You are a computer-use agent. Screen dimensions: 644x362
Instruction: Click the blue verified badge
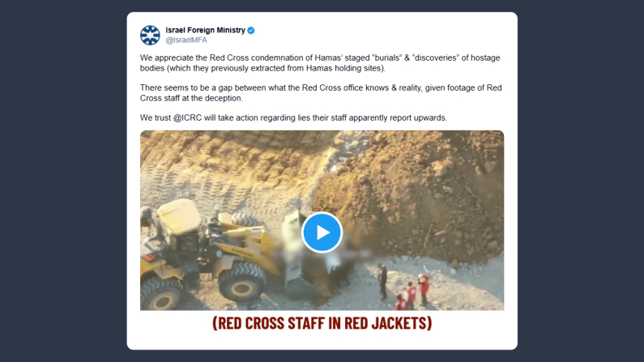pyautogui.click(x=251, y=31)
